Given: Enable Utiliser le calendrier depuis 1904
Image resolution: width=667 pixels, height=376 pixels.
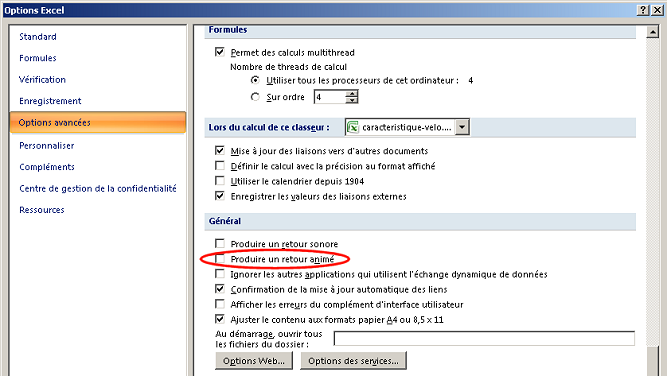Looking at the screenshot, I should pyautogui.click(x=220, y=181).
